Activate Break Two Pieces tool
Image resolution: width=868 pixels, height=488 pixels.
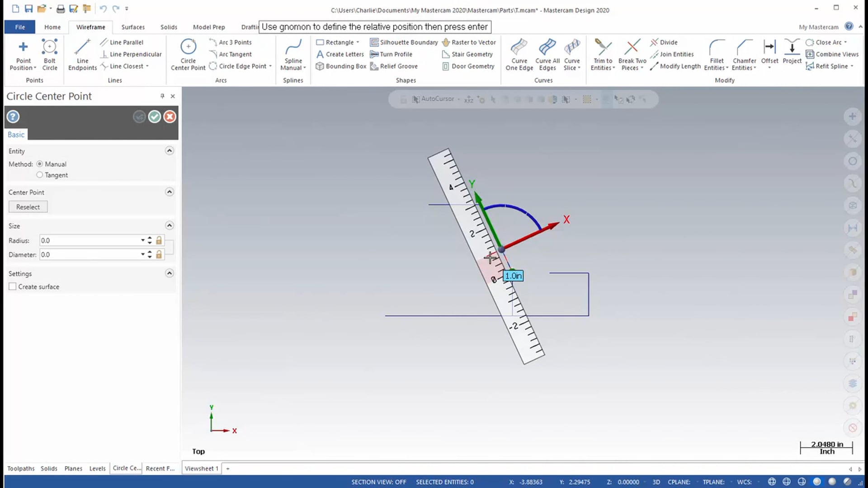632,55
